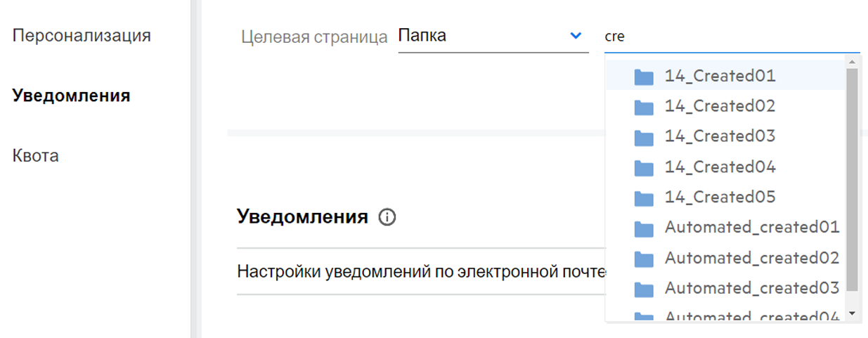
Task: Switch to the Уведомления sidebar item
Action: [71, 96]
